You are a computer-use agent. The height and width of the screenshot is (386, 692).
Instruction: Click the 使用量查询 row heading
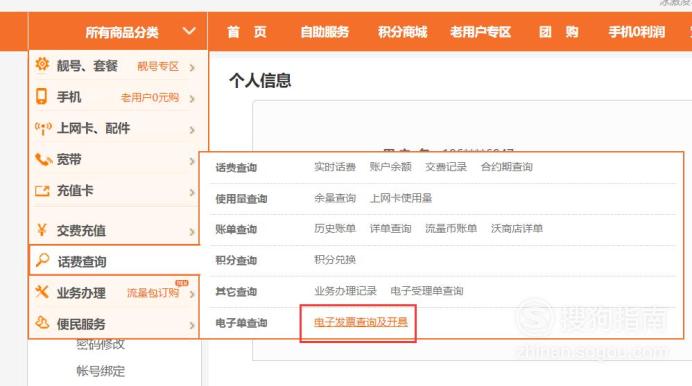241,199
